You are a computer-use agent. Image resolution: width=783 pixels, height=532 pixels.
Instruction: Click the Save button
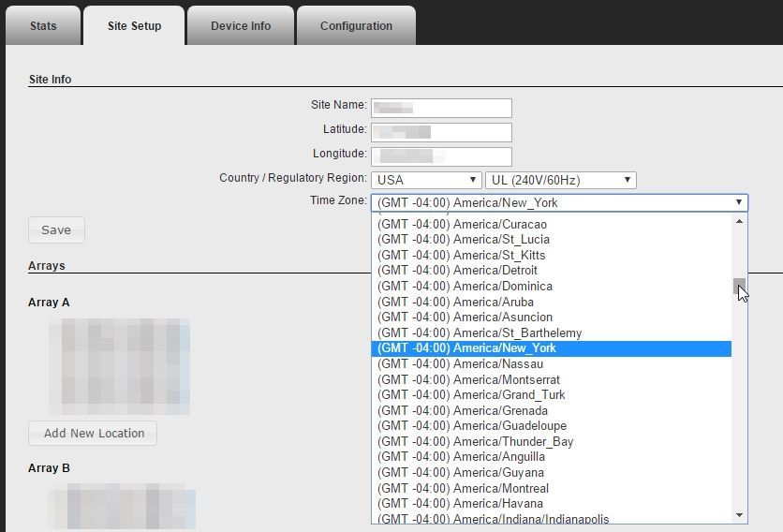[56, 229]
